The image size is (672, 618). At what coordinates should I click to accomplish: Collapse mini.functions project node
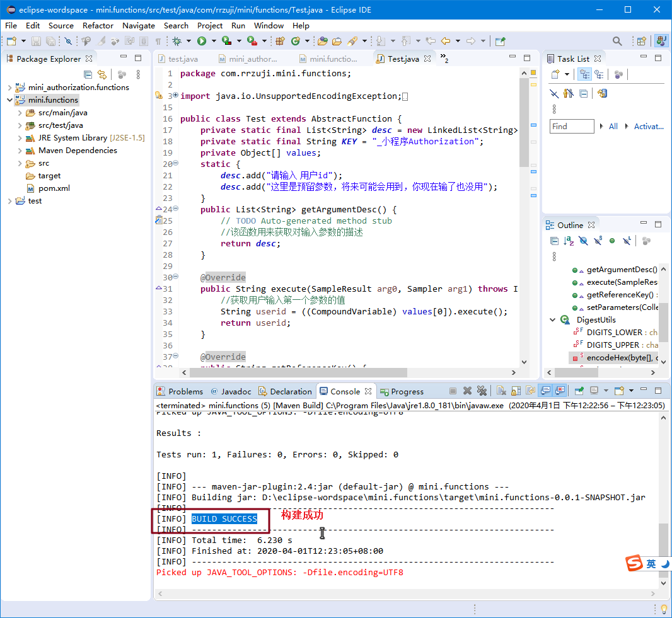[x=10, y=100]
